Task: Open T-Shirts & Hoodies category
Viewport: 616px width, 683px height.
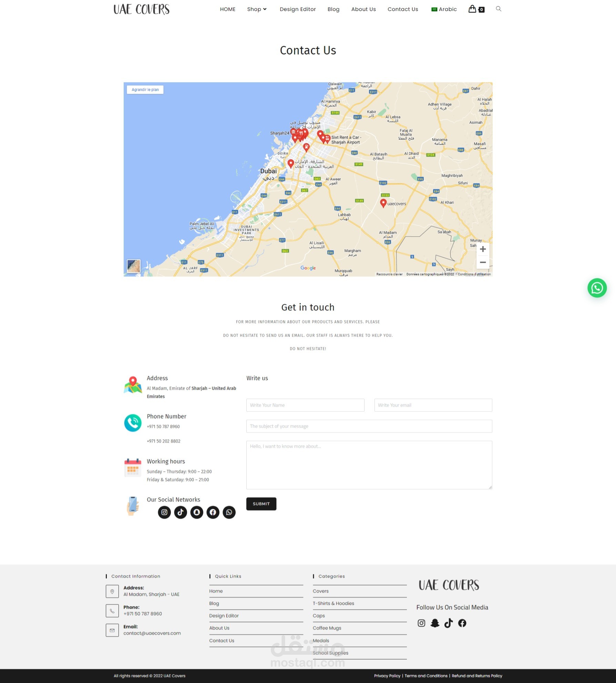Action: [x=333, y=603]
